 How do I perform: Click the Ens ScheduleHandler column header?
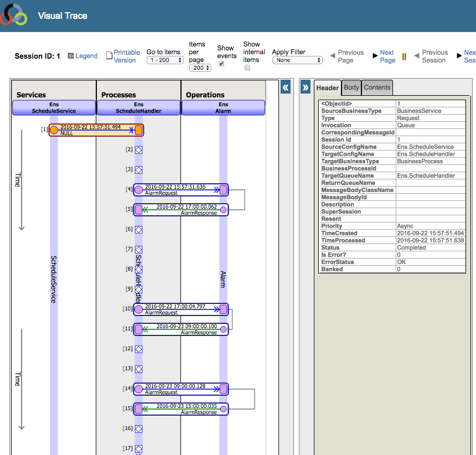point(139,107)
